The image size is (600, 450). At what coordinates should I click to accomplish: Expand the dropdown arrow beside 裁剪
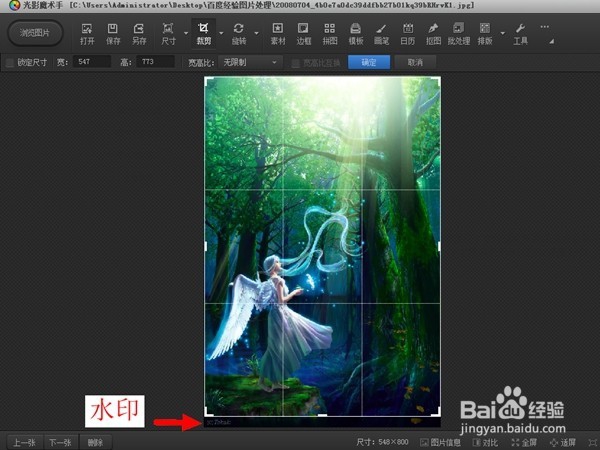tap(221, 33)
